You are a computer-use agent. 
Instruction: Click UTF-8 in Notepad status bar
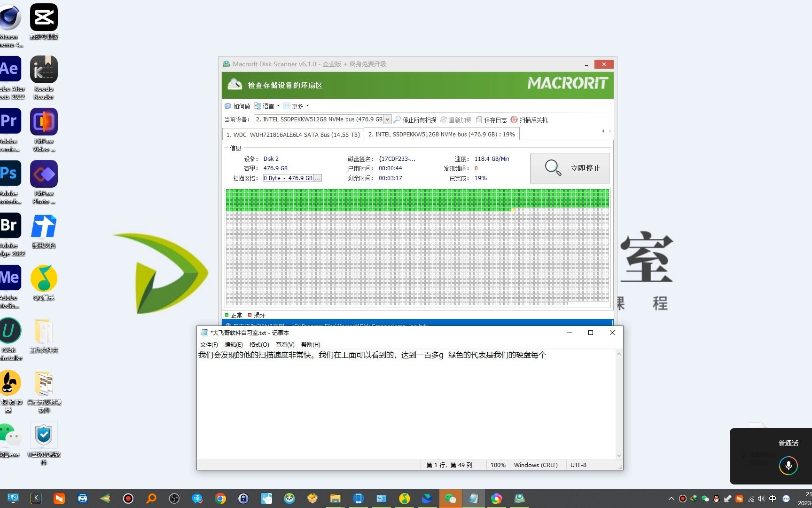coord(578,465)
